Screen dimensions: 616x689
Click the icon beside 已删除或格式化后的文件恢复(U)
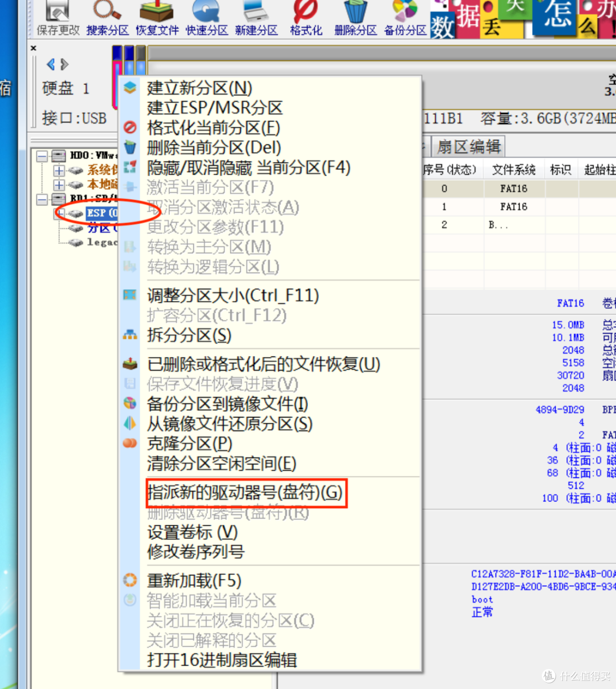click(x=130, y=364)
